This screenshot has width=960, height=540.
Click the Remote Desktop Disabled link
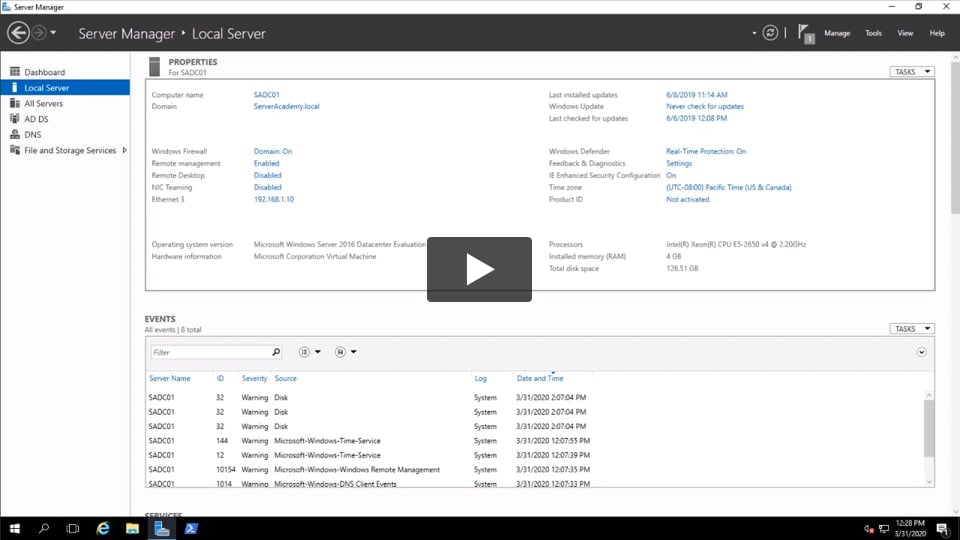tap(267, 175)
